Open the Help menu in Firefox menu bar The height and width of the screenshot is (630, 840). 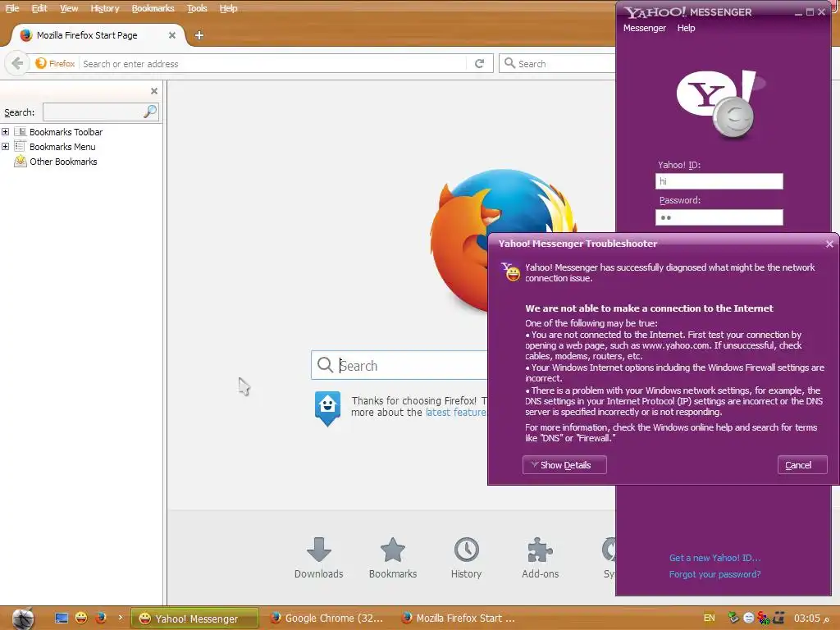click(x=228, y=8)
